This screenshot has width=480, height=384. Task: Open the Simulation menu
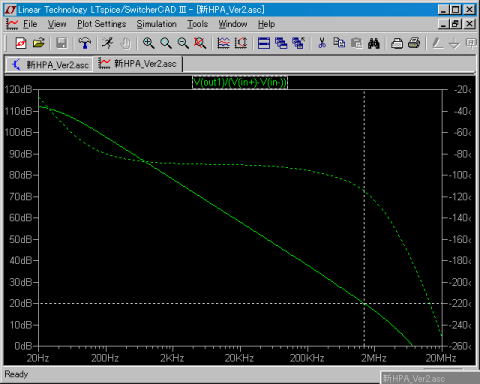coord(156,24)
